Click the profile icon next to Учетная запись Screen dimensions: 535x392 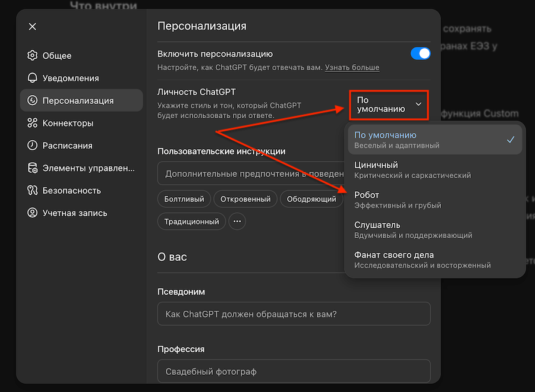point(33,213)
